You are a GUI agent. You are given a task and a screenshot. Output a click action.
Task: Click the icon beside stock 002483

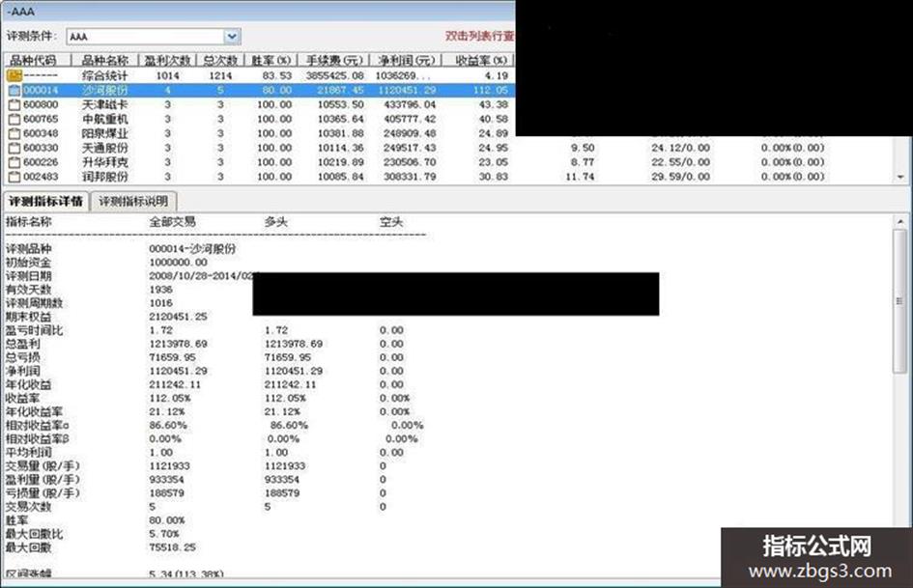[x=14, y=177]
